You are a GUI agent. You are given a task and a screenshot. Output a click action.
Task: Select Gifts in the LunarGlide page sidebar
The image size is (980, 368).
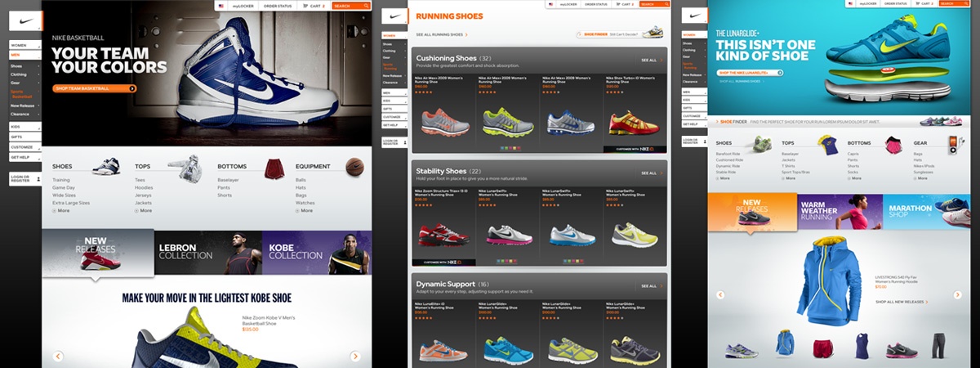click(x=695, y=109)
